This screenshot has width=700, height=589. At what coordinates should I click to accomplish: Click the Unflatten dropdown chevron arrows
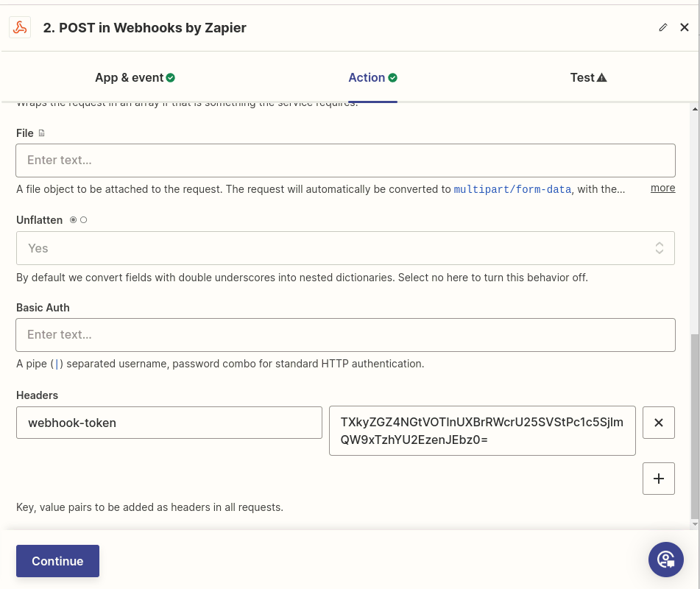[660, 248]
